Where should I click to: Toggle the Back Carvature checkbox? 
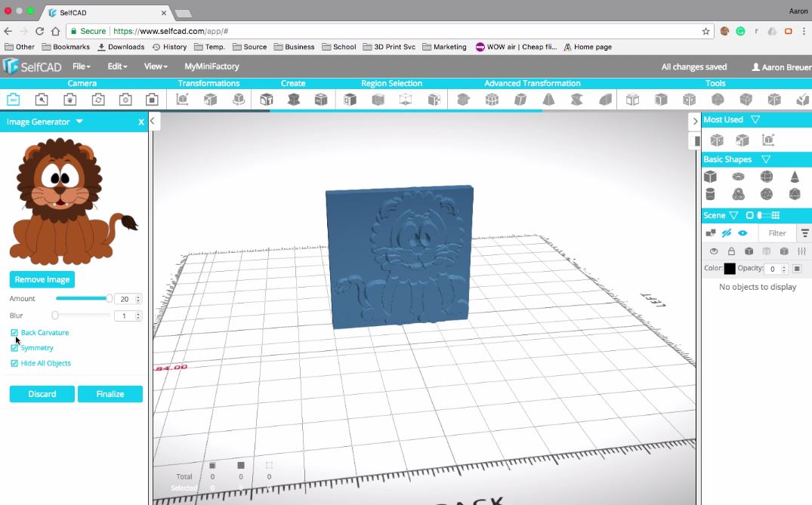[14, 333]
